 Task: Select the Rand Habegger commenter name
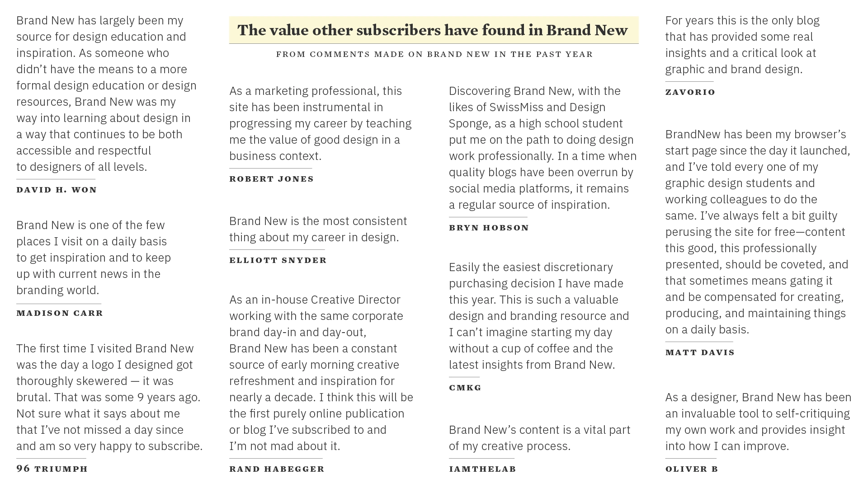point(277,469)
